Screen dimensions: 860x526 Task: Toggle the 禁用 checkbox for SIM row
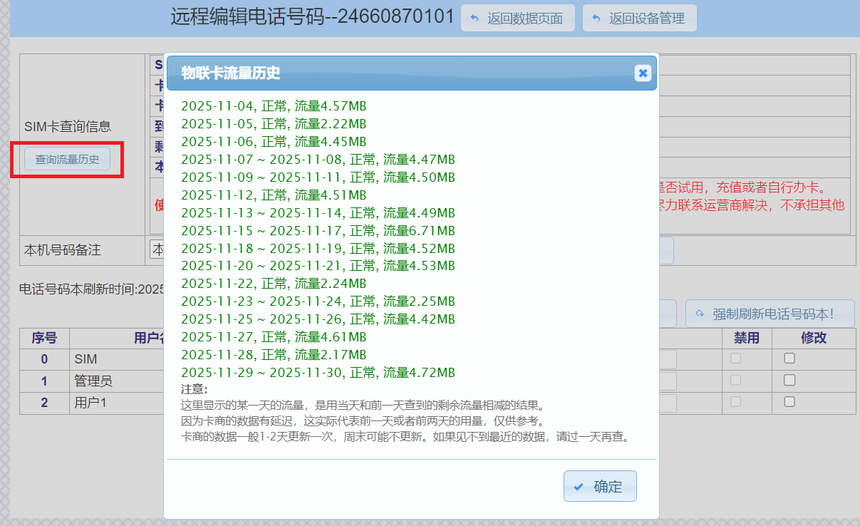pyautogui.click(x=735, y=358)
